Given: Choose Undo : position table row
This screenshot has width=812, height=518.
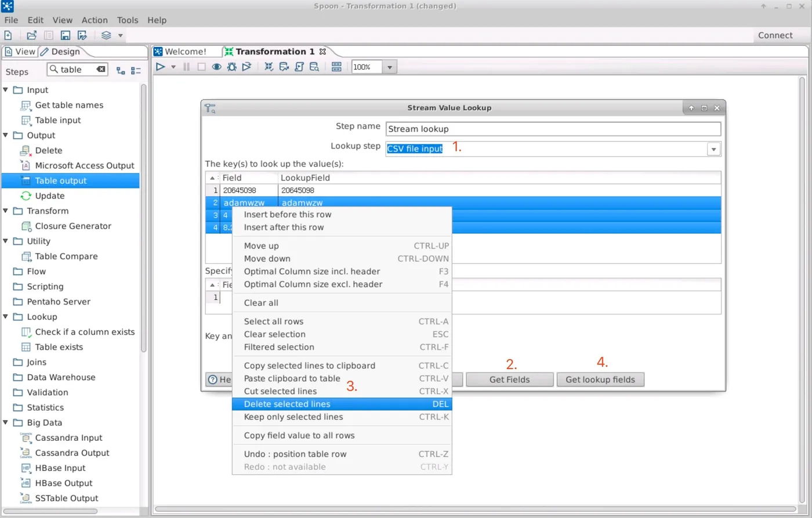Looking at the screenshot, I should (x=342, y=454).
